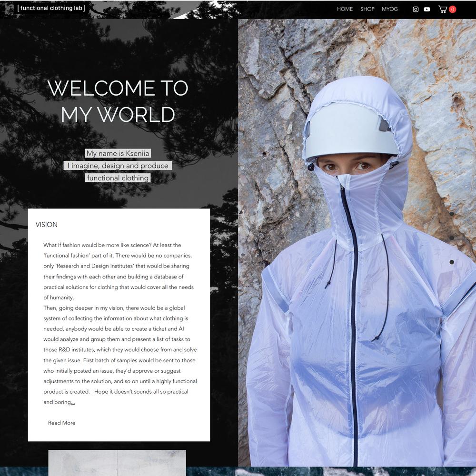Image resolution: width=476 pixels, height=476 pixels.
Task: Click the 'WELCOME TO' heading line
Action: (x=118, y=88)
